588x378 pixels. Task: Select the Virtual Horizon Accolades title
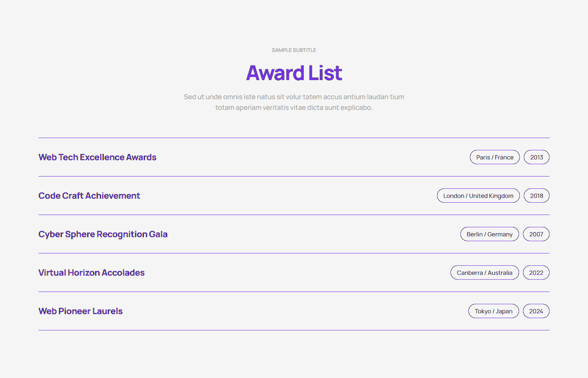coord(92,273)
